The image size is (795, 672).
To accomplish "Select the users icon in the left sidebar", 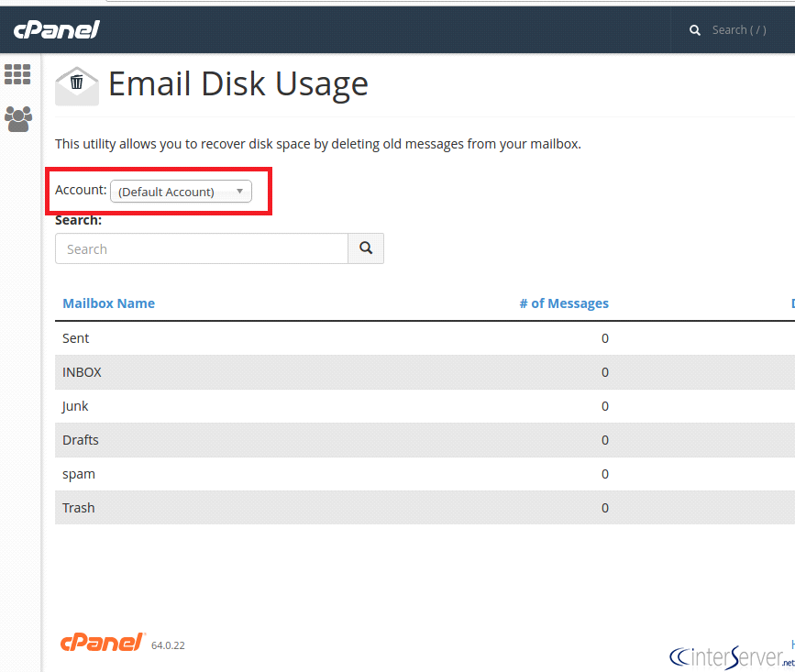I will point(17,119).
